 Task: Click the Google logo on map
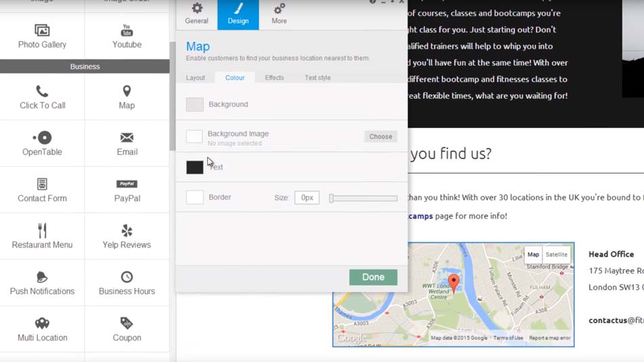351,338
